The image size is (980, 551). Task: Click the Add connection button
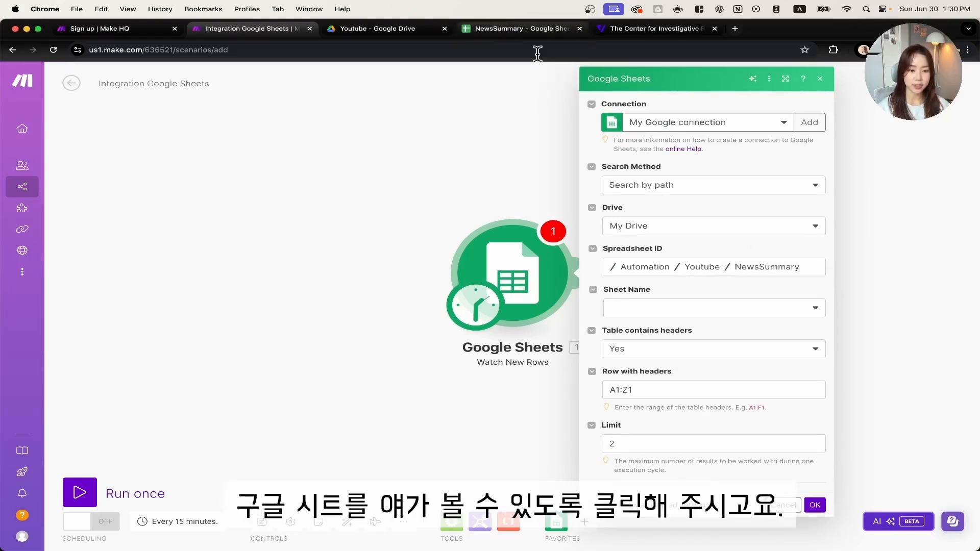808,122
